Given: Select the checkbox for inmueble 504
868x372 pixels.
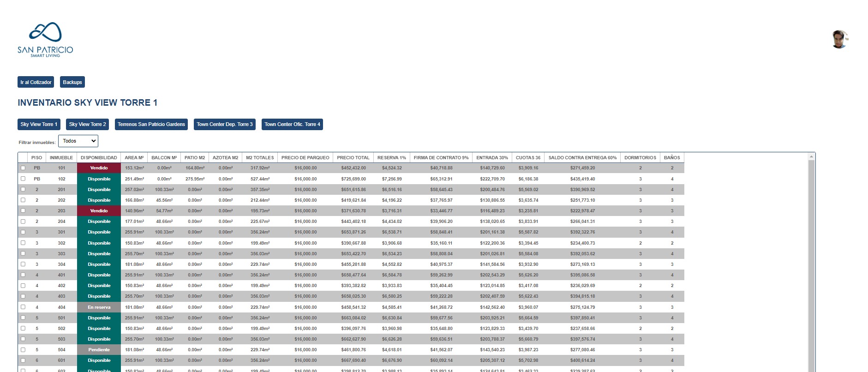Looking at the screenshot, I should (x=23, y=350).
